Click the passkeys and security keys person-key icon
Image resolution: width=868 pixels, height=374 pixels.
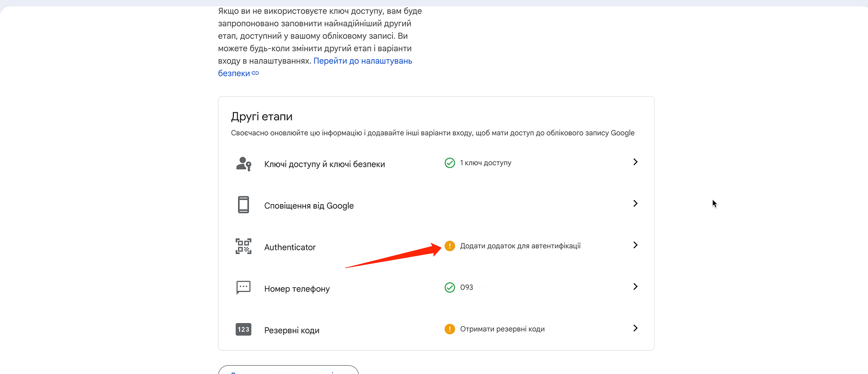tap(243, 164)
